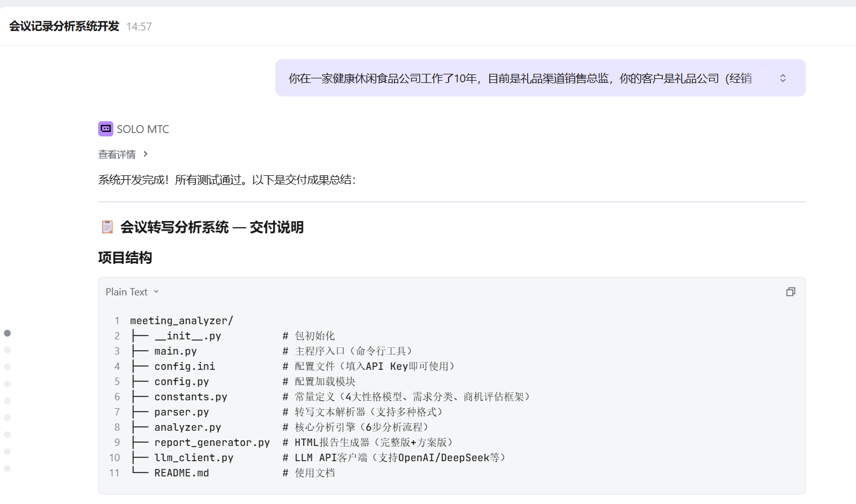Click the clipboard emoji beside 会议转写分析系统

click(107, 227)
